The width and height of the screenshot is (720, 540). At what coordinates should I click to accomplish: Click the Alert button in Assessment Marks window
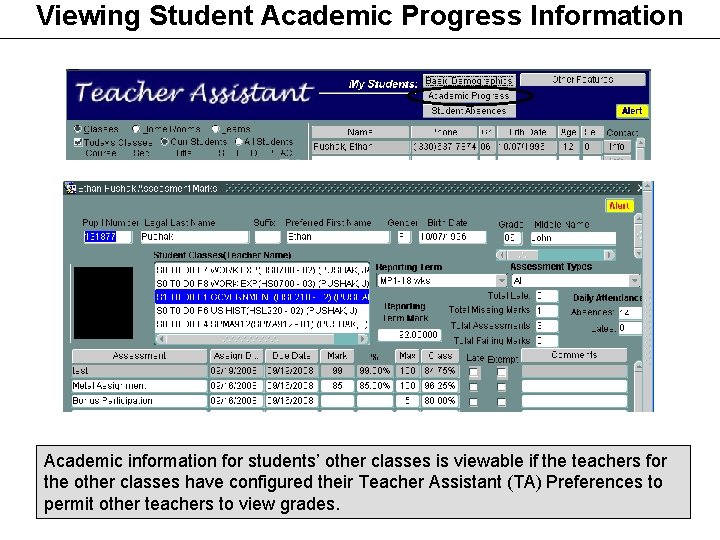click(619, 206)
